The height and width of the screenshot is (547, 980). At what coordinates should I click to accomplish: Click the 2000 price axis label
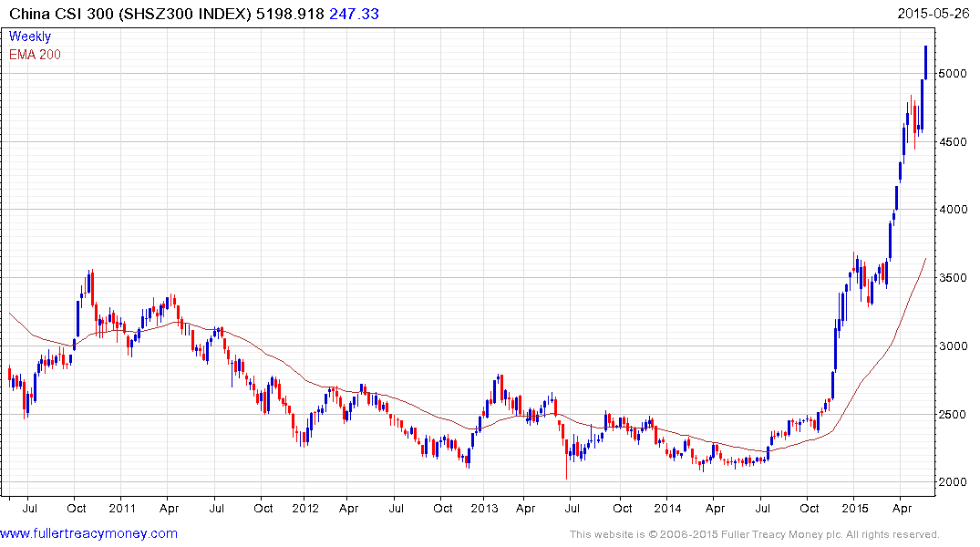(954, 482)
